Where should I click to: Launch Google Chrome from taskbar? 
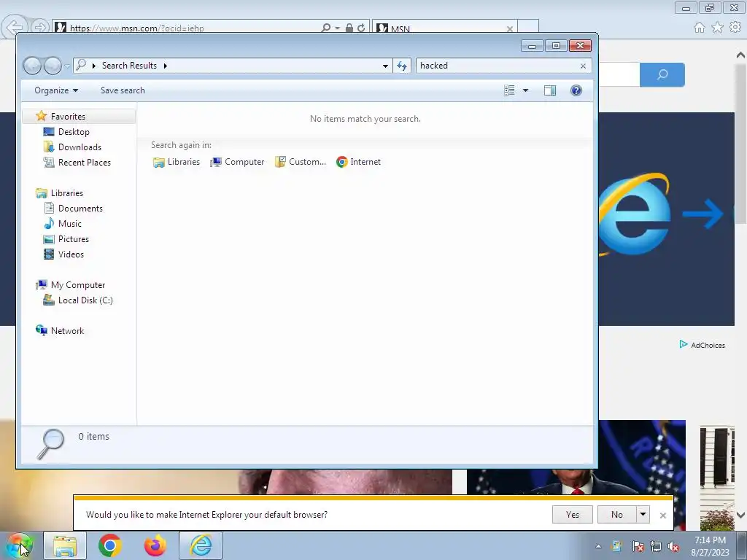click(110, 545)
